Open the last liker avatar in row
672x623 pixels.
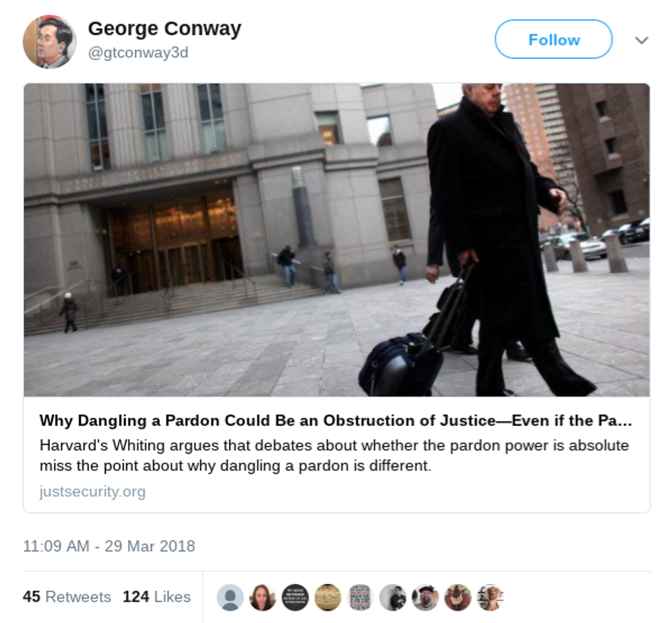491,598
